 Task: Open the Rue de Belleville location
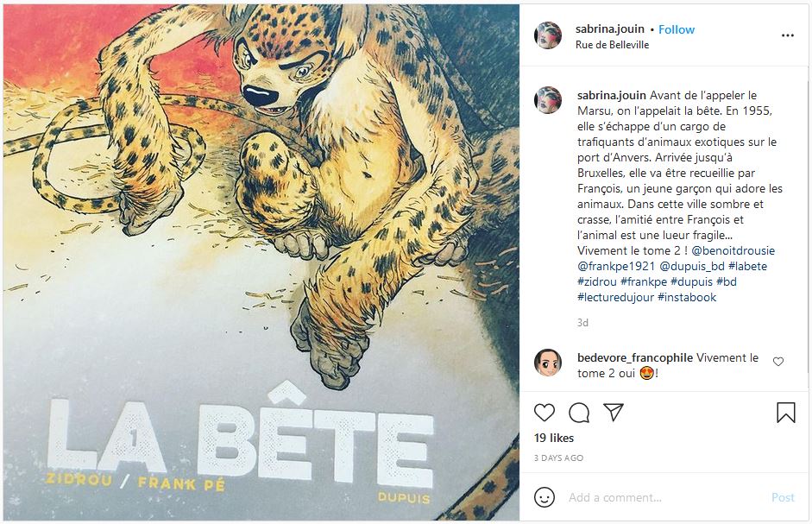pos(612,45)
